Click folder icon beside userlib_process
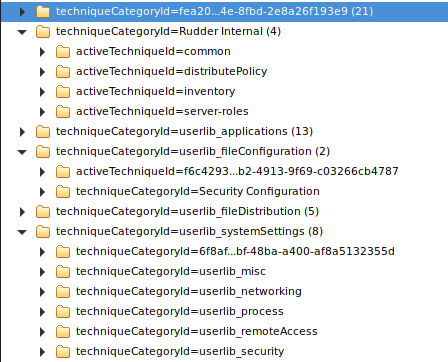Viewport: 448px width, 362px height. (63, 312)
